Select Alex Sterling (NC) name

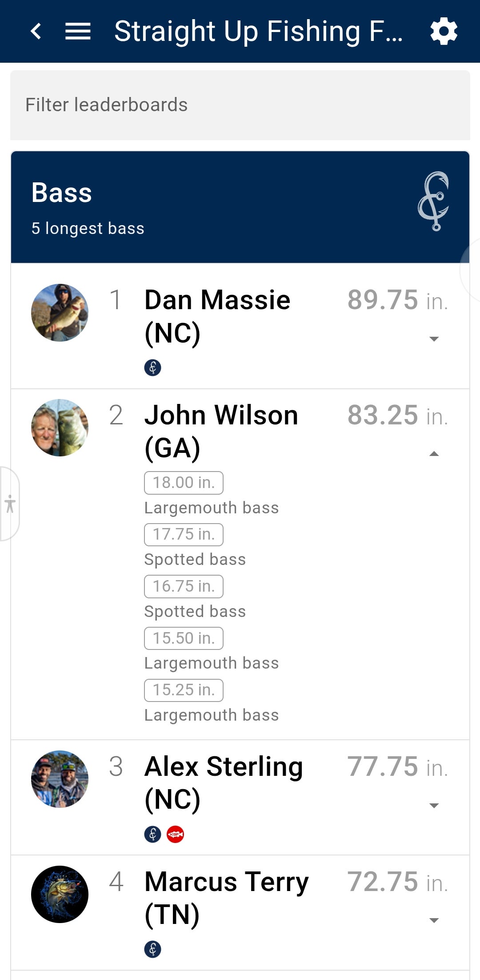224,783
